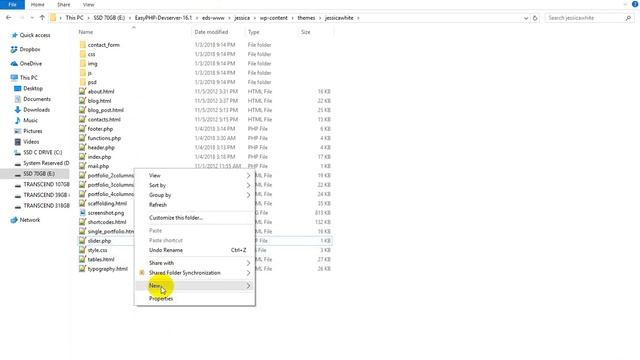Select the typography.html file
The width and height of the screenshot is (640, 360).
[x=107, y=269]
